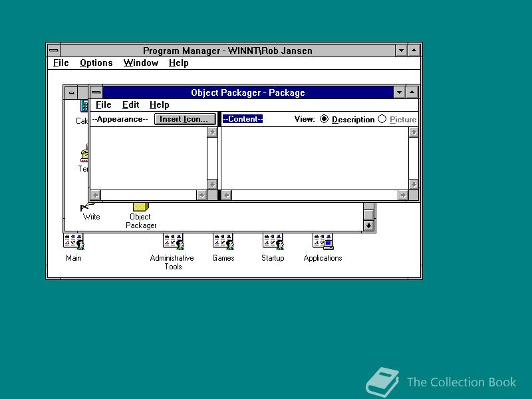Click Content pane scroll left arrow
The width and height of the screenshot is (532, 399).
point(227,195)
